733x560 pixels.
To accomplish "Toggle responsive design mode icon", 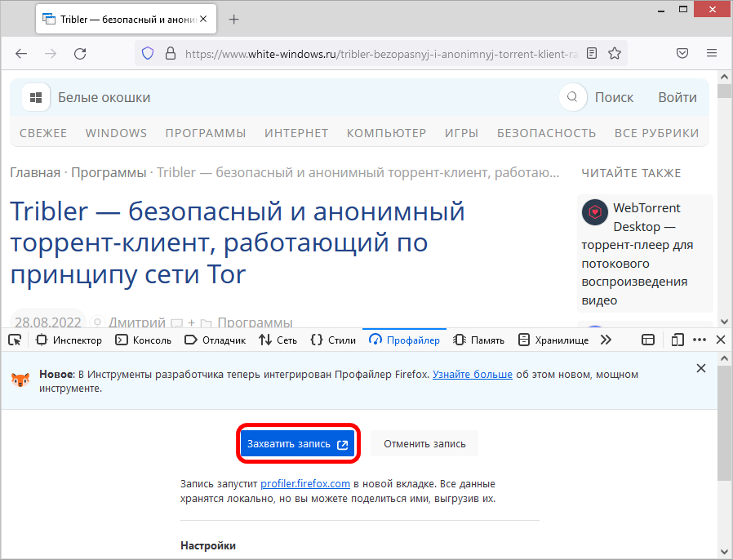I will pos(677,340).
